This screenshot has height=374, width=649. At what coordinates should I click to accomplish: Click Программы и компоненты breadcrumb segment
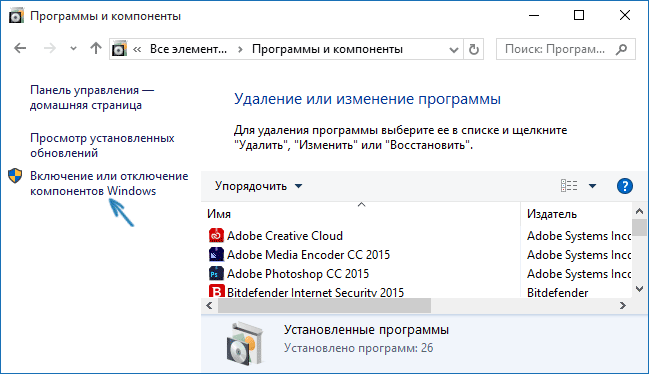point(327,49)
